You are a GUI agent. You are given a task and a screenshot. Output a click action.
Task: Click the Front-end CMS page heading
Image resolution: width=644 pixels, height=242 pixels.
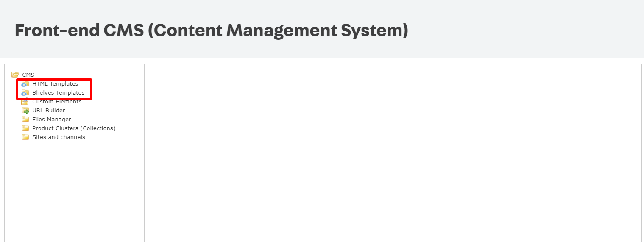[x=211, y=31]
